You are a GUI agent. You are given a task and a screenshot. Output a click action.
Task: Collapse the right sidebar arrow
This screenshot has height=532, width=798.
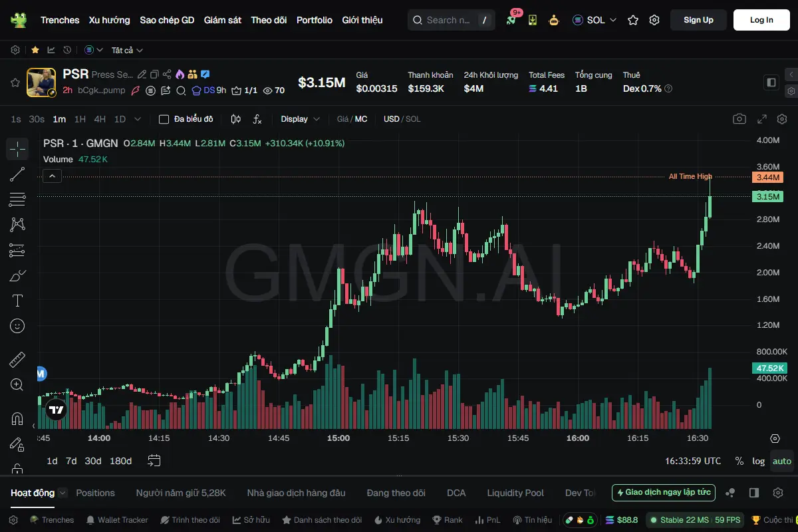click(x=791, y=74)
